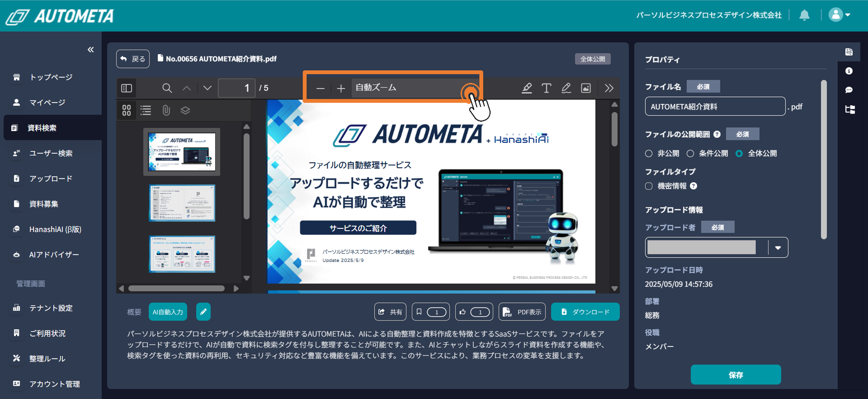Viewport: 868px width, 399px height.
Task: Expand the アップロード者 dropdown arrow
Action: pyautogui.click(x=778, y=248)
